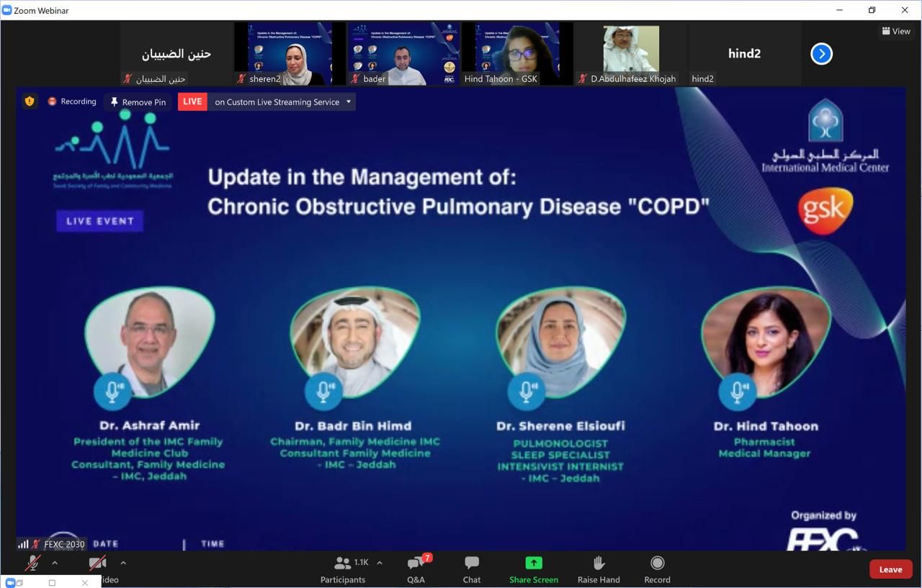Select the D.Abdulhafeez Khojah video thumbnail
Viewport: 922px width, 588px height.
tap(631, 54)
